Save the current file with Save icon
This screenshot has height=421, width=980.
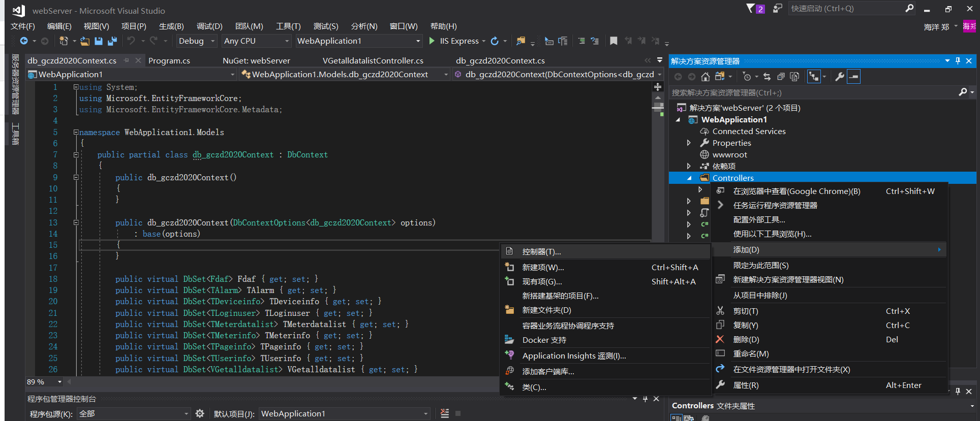[x=99, y=41]
